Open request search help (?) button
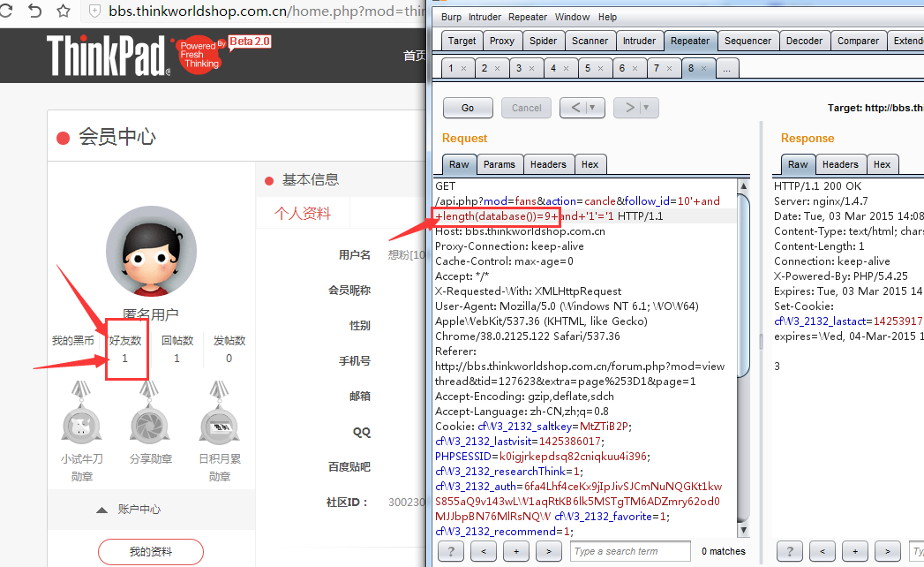 tap(451, 551)
